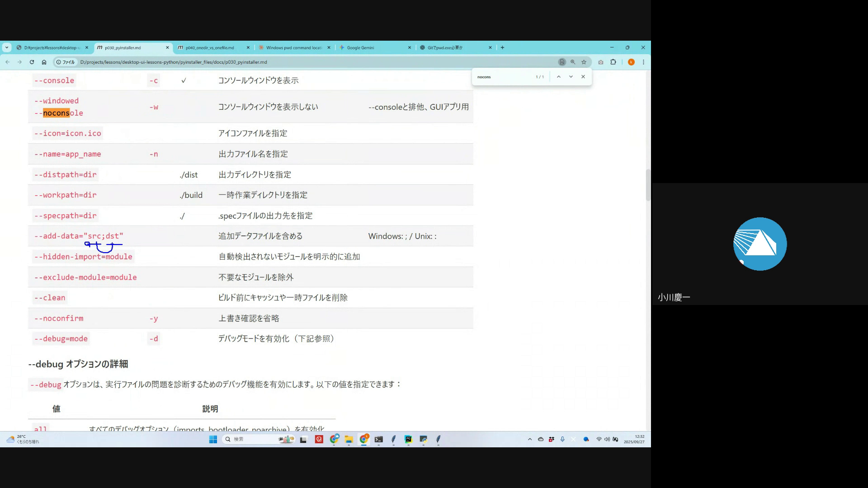The width and height of the screenshot is (868, 488).
Task: Open a new browser tab
Action: [x=502, y=47]
